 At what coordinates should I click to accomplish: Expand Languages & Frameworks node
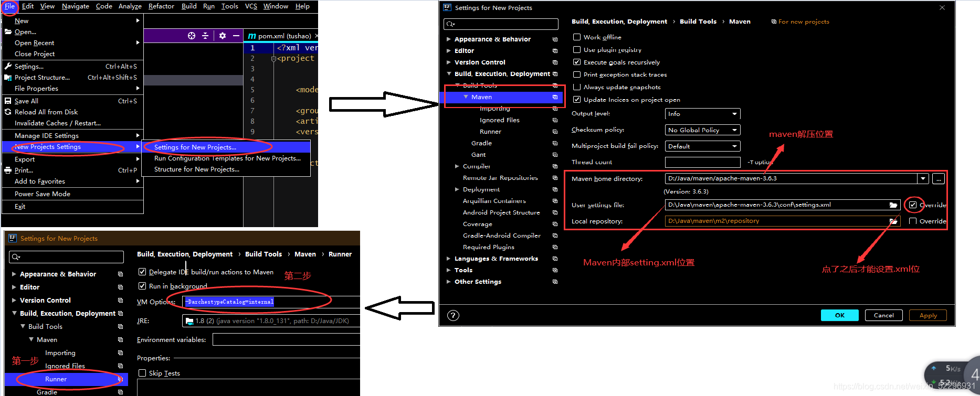(449, 259)
